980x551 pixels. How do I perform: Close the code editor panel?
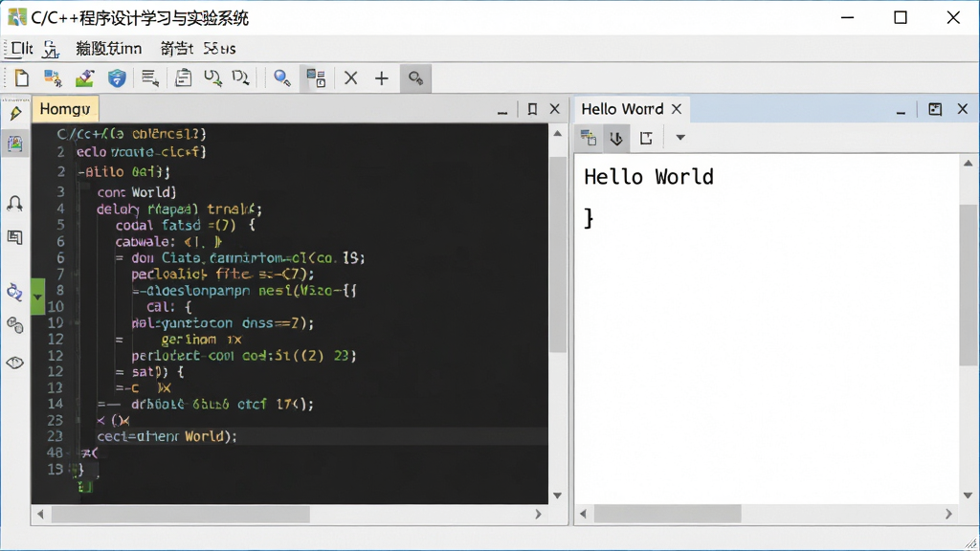click(x=554, y=109)
